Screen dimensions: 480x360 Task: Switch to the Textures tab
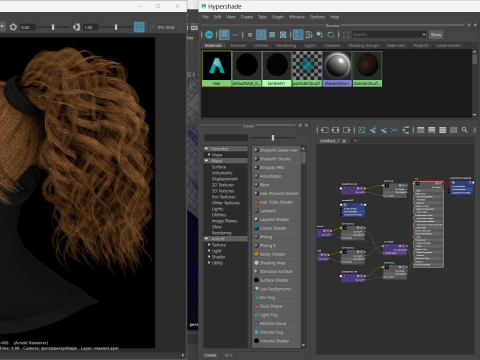(238, 45)
